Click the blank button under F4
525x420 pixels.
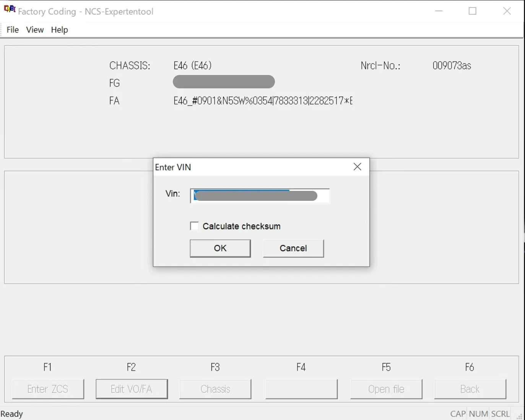302,389
